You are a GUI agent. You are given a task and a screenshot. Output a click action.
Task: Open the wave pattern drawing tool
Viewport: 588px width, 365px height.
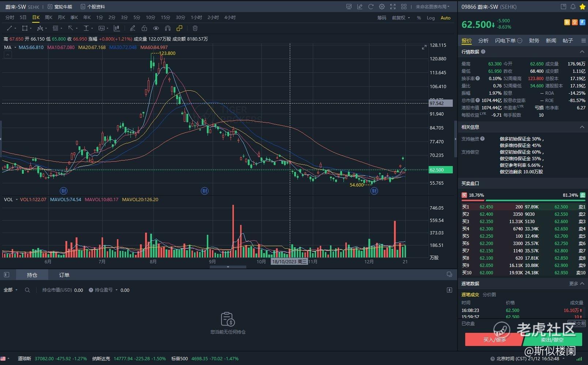[40, 28]
